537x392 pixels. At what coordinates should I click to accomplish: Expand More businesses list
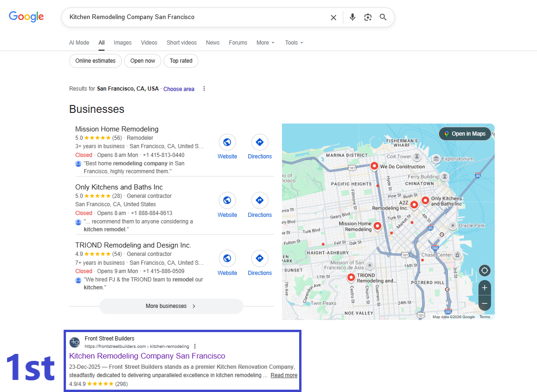point(171,306)
